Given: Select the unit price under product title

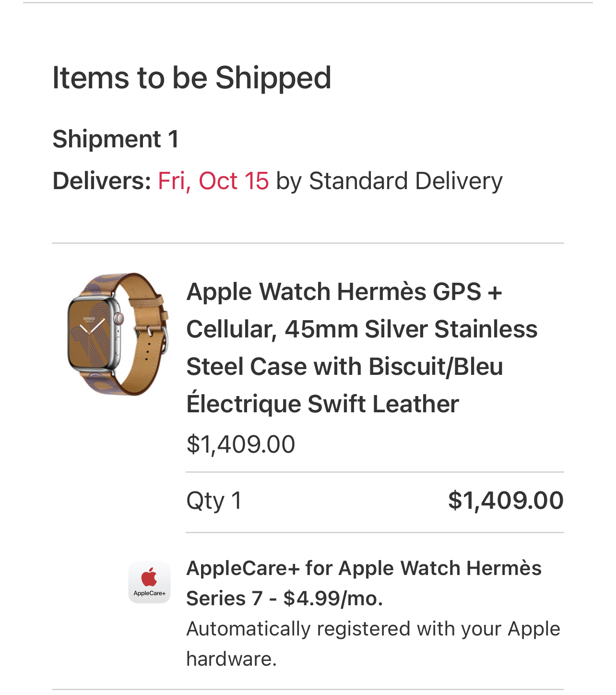Looking at the screenshot, I should point(241,444).
